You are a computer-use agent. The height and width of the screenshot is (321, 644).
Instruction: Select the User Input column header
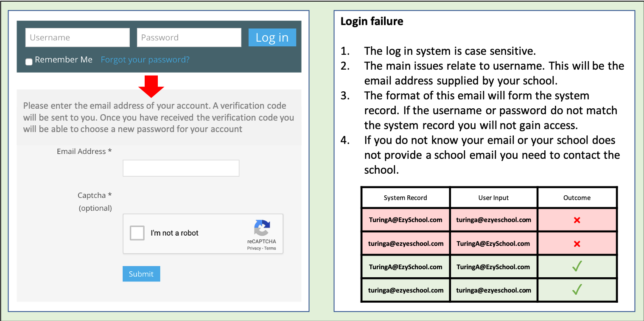(493, 198)
